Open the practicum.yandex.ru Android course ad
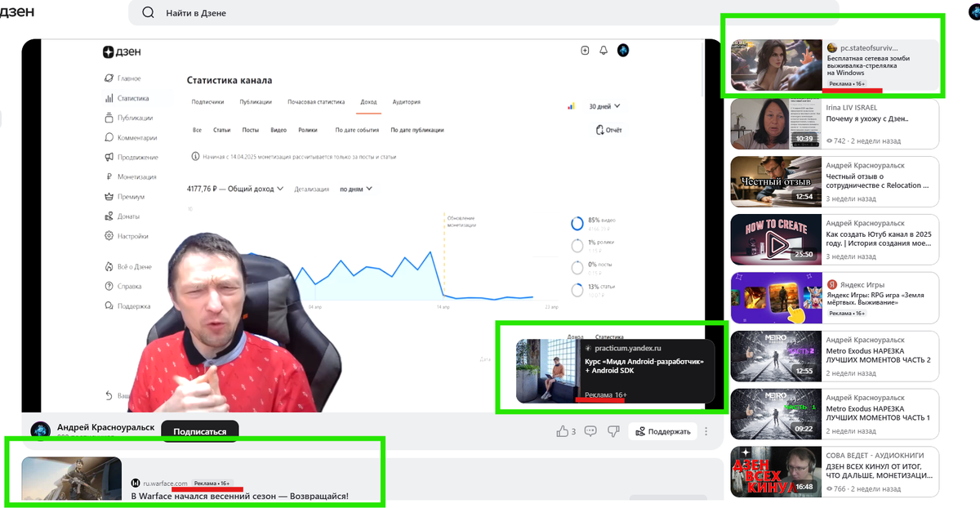Viewport: 980px width, 508px height. tap(615, 372)
